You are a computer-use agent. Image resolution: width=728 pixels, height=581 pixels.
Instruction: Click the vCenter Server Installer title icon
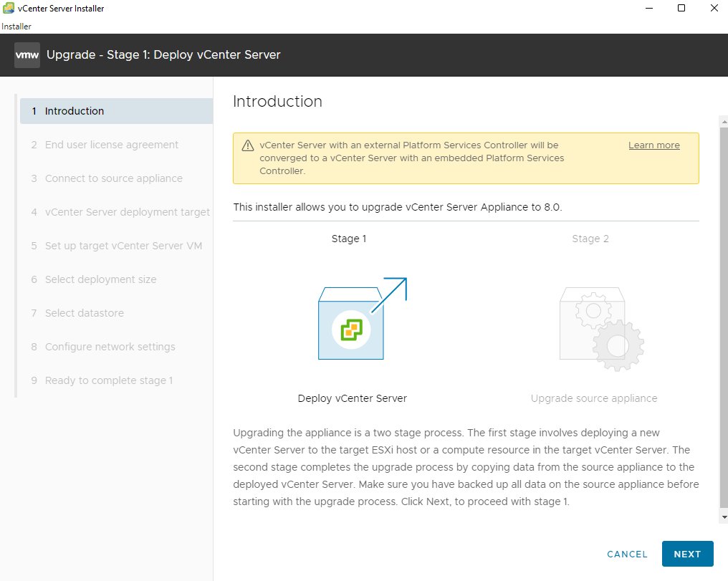(9, 8)
